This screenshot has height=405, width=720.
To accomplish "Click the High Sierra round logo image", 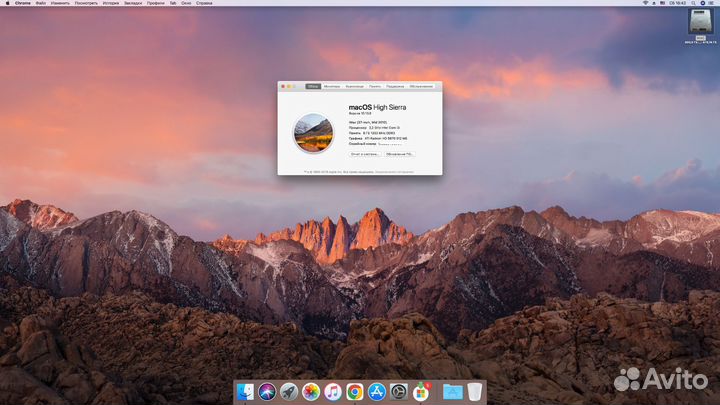I will [313, 133].
